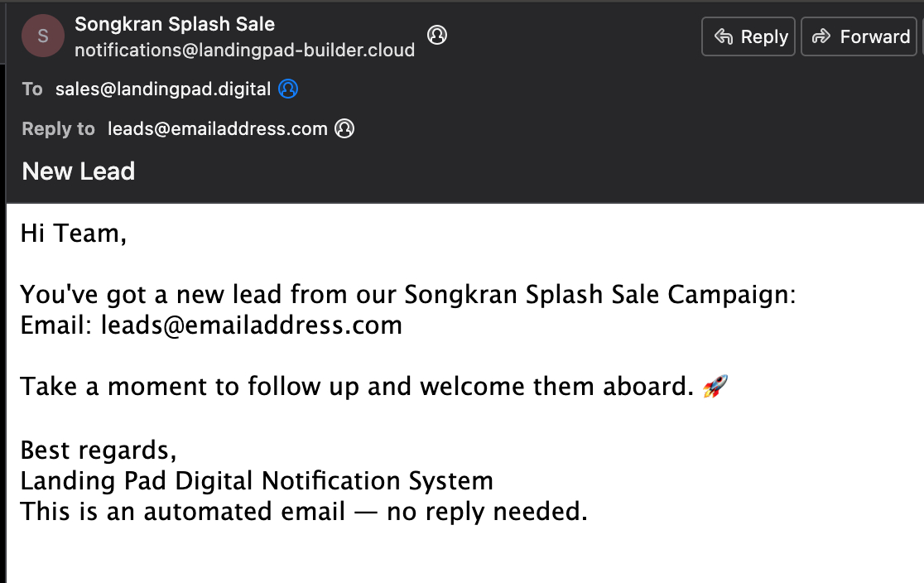Click the Songkran Splash Sale Campaign sentence
The height and width of the screenshot is (583, 924).
point(407,295)
